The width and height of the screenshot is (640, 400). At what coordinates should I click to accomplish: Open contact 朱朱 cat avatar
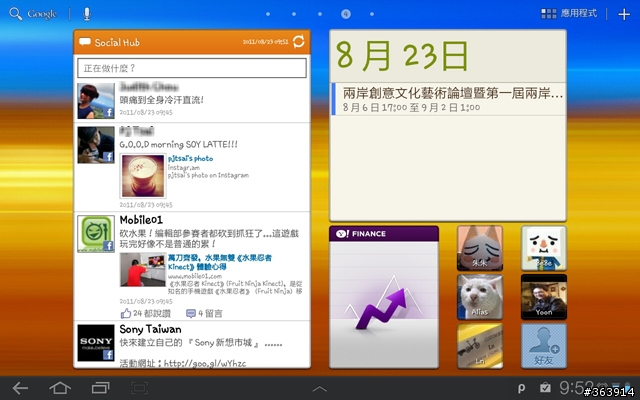[480, 248]
